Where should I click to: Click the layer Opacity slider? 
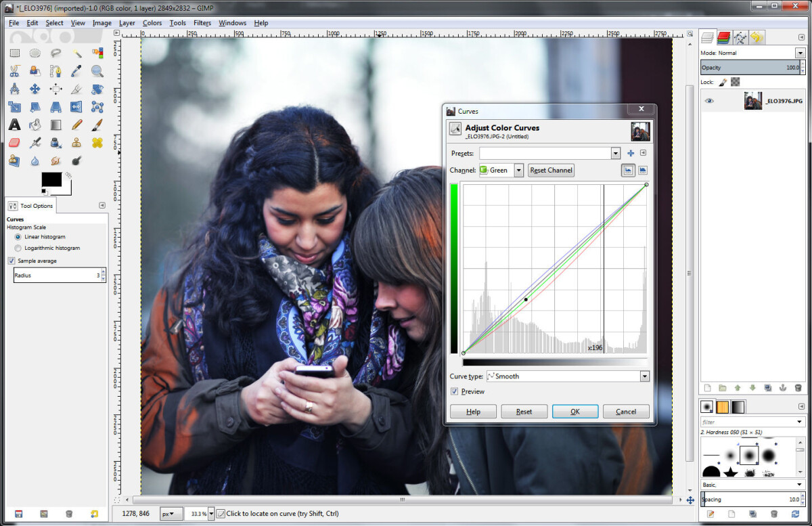[744, 68]
